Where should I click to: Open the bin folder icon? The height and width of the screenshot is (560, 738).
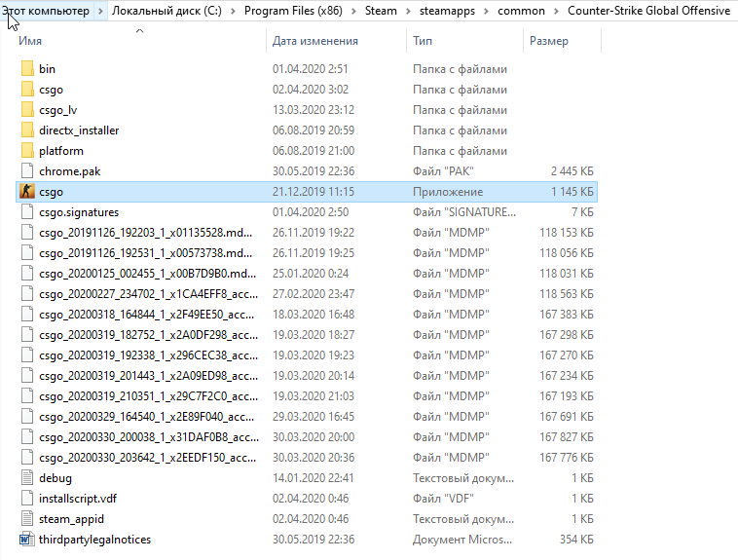[x=27, y=69]
